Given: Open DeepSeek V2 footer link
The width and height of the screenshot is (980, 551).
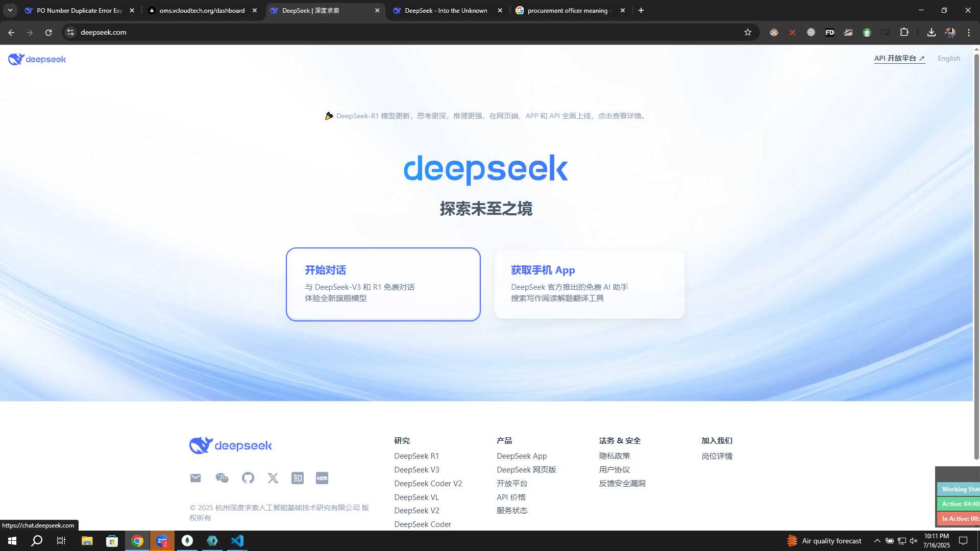Looking at the screenshot, I should tap(416, 511).
